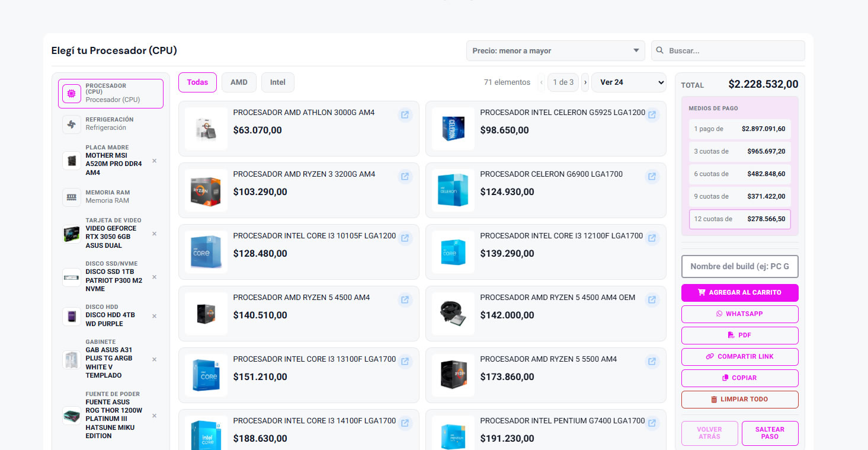Viewport: 868px width, 450px height.
Task: Open the Ver 24 items-per-page dropdown
Action: point(629,82)
